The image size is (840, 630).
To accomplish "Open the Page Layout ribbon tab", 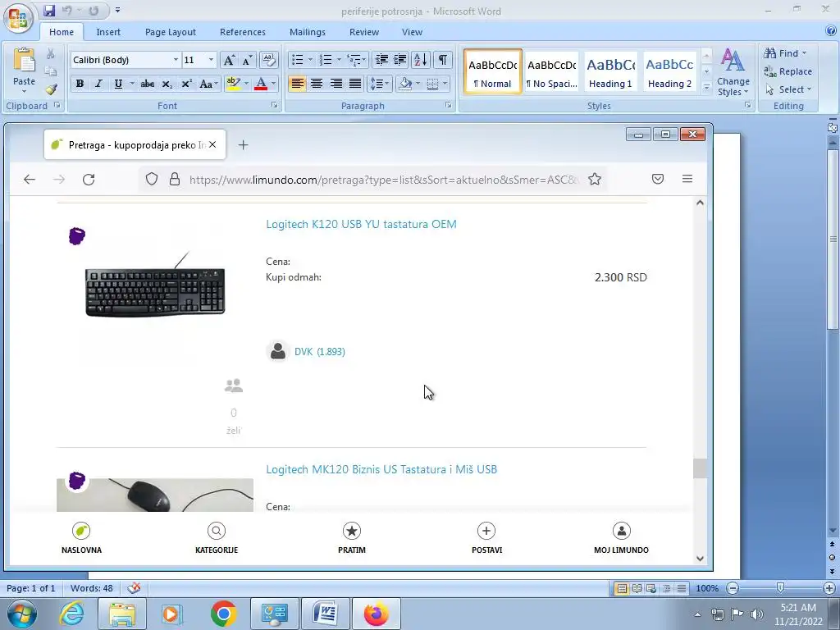I will [x=171, y=32].
